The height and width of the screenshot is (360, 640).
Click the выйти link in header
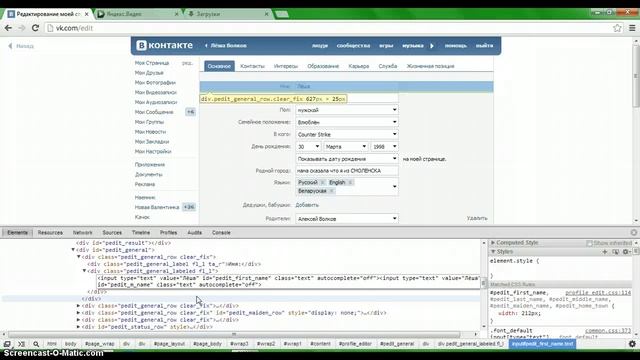pyautogui.click(x=484, y=46)
